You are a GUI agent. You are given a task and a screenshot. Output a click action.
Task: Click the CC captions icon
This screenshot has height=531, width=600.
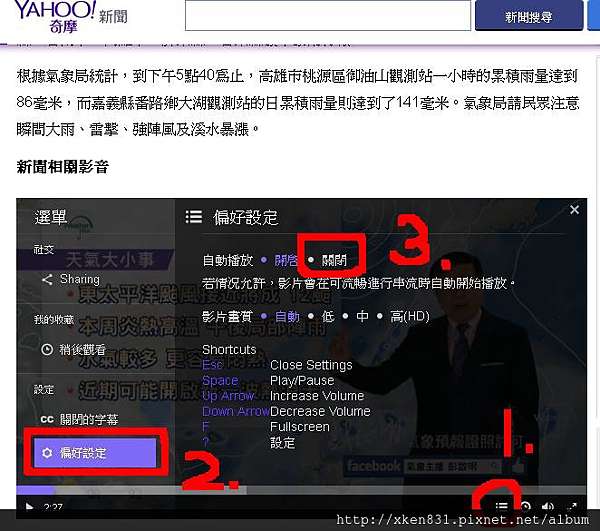tap(47, 419)
